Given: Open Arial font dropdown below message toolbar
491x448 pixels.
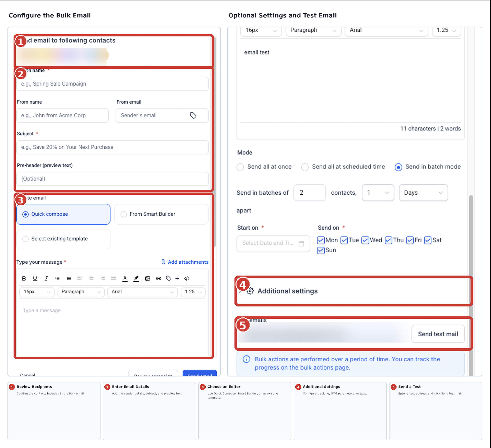Looking at the screenshot, I should [x=142, y=292].
